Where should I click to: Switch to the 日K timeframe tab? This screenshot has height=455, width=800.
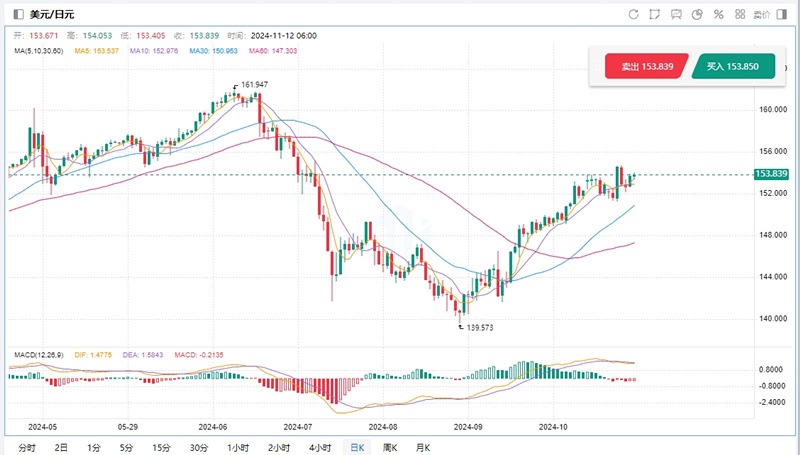[x=355, y=447]
